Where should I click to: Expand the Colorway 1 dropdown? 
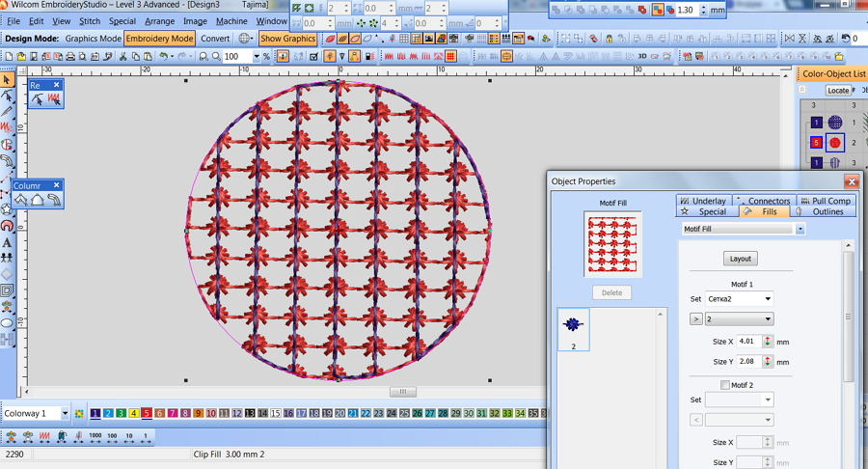pyautogui.click(x=65, y=413)
